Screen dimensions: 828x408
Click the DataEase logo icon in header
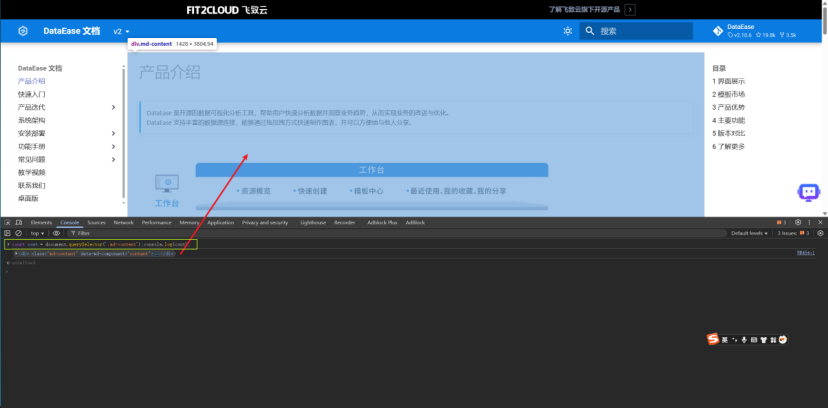(23, 31)
